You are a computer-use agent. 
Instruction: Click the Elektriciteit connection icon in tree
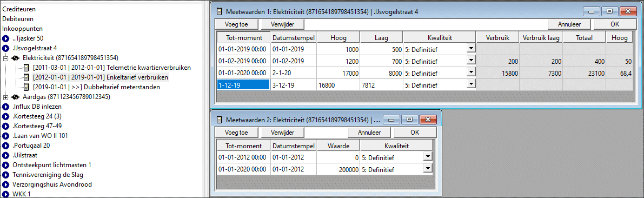click(x=16, y=58)
